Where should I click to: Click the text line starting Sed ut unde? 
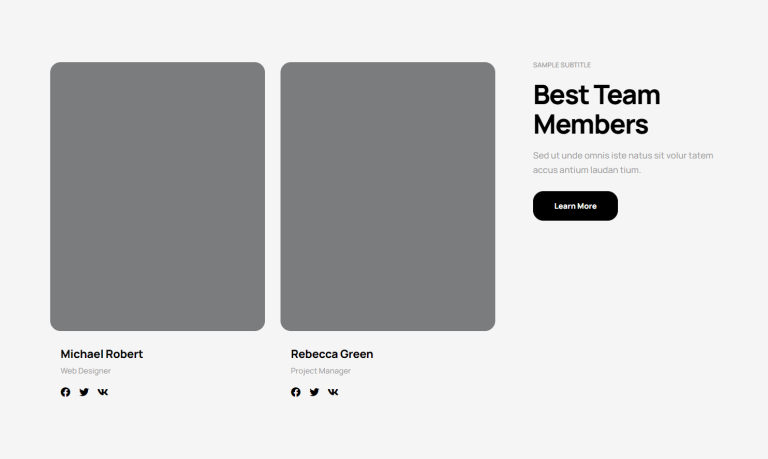pyautogui.click(x=622, y=155)
